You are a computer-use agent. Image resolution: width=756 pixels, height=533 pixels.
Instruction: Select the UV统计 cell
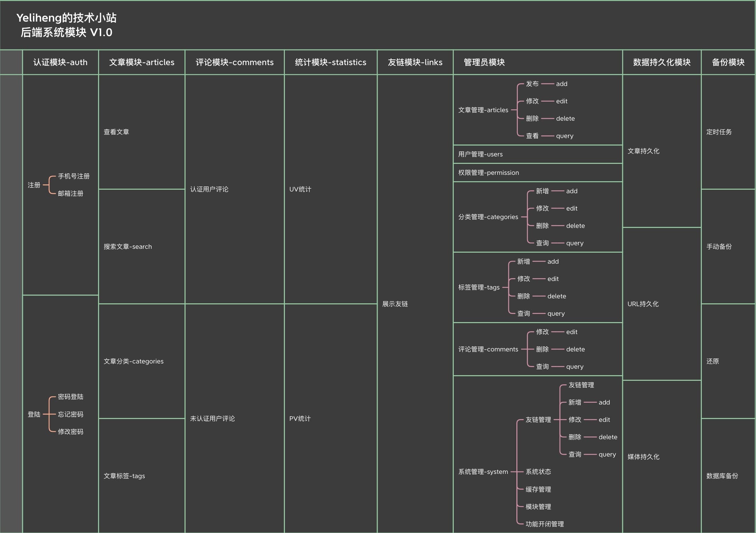[300, 189]
